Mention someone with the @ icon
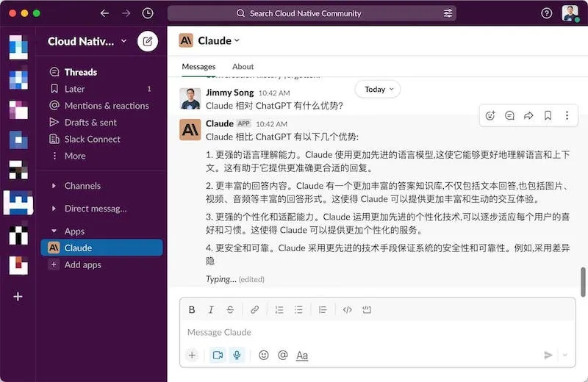 283,355
